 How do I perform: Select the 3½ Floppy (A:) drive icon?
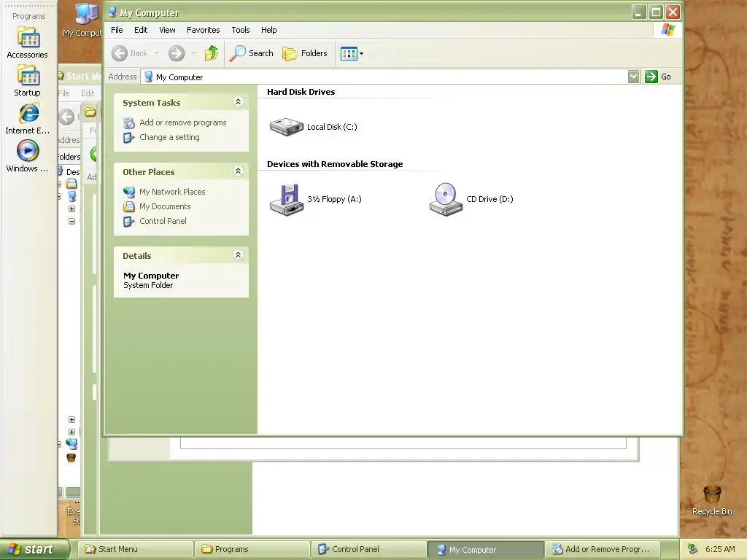(286, 200)
